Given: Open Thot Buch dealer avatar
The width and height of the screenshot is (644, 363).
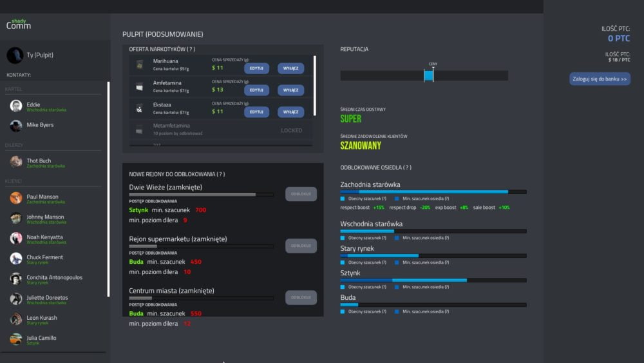Looking at the screenshot, I should (16, 162).
